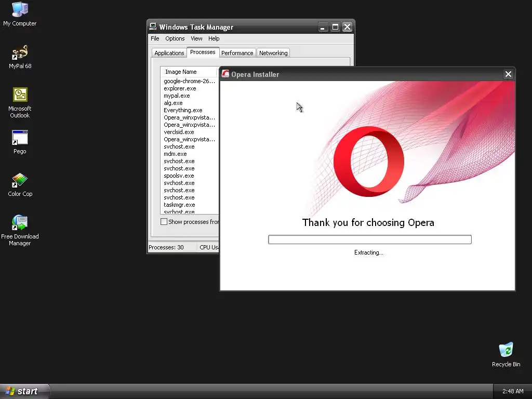
Task: Close the Windows Task Manager window
Action: pos(347,27)
